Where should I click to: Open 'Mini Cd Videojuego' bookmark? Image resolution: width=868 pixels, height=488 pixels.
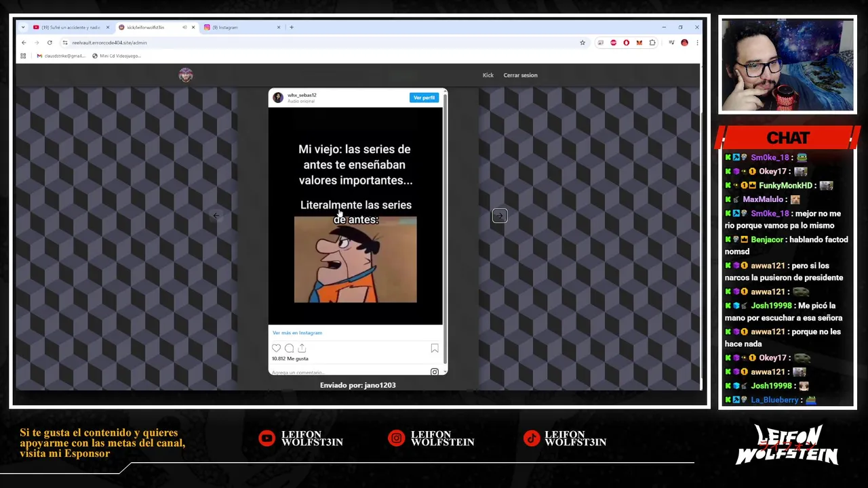pos(116,56)
